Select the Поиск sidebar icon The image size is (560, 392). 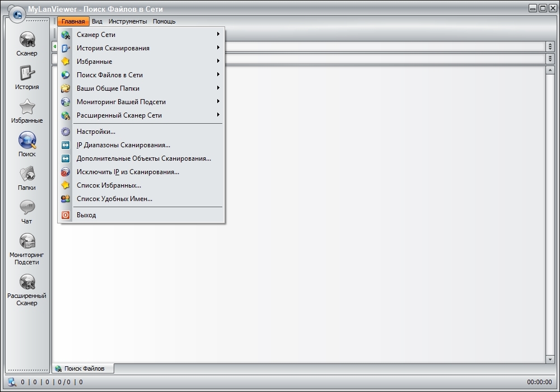point(27,141)
